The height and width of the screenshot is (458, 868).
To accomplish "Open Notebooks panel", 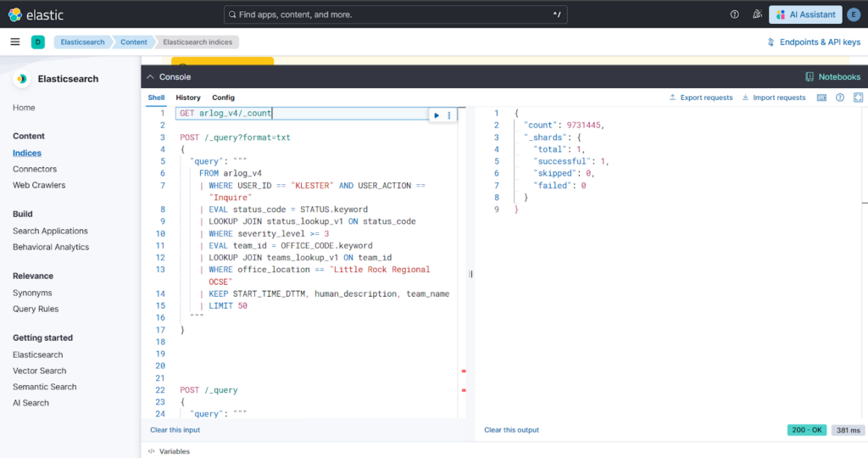I will (x=832, y=76).
